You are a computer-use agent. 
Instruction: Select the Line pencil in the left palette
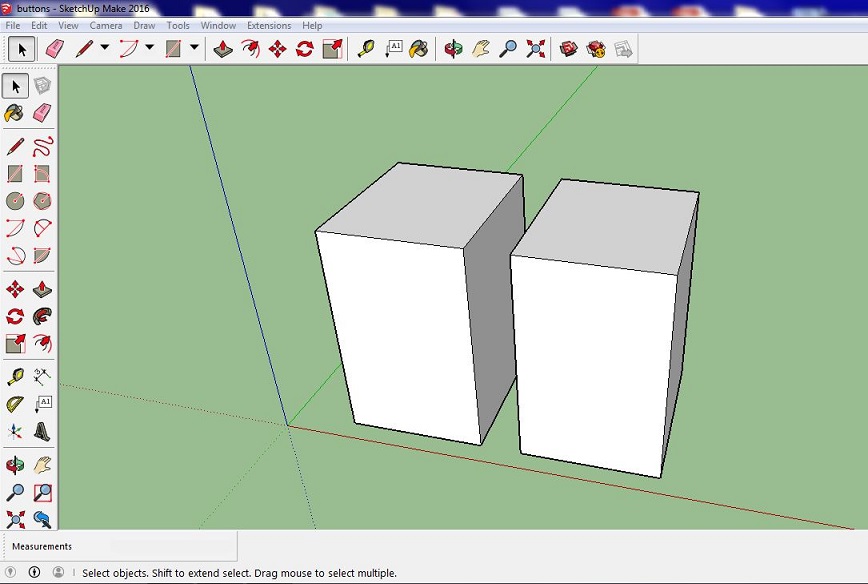point(15,147)
